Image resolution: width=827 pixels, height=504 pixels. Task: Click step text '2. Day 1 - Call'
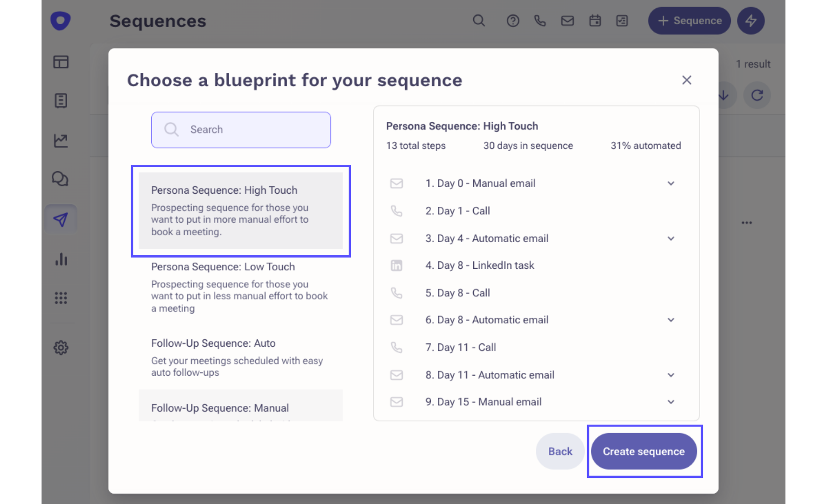click(457, 211)
